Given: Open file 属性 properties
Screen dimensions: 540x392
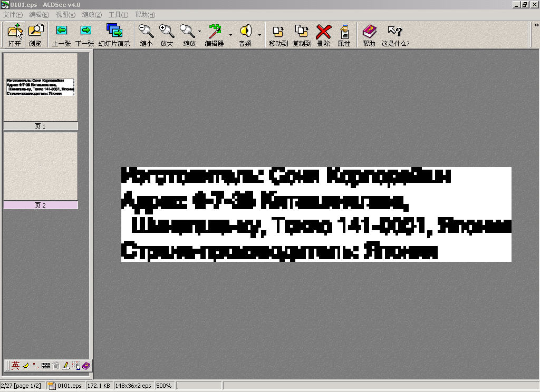Looking at the screenshot, I should (x=344, y=35).
